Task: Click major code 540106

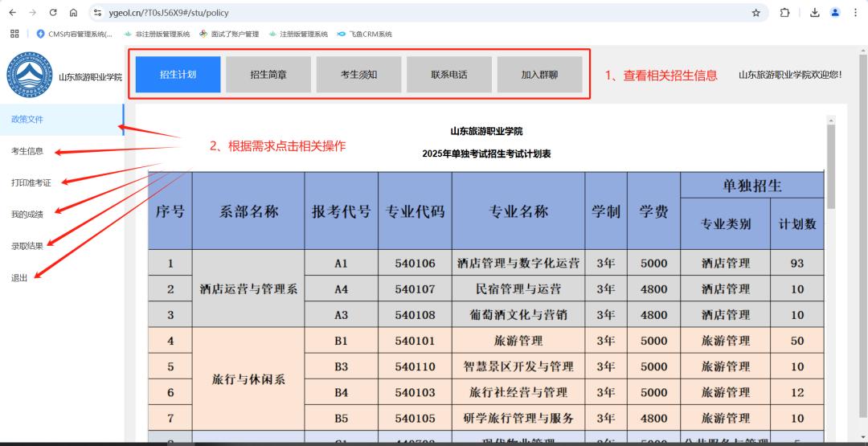Action: point(416,263)
